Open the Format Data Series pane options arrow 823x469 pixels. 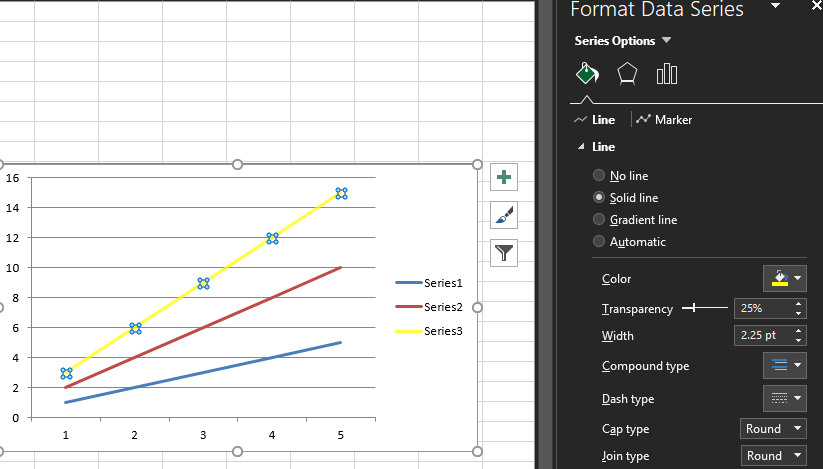pos(775,6)
